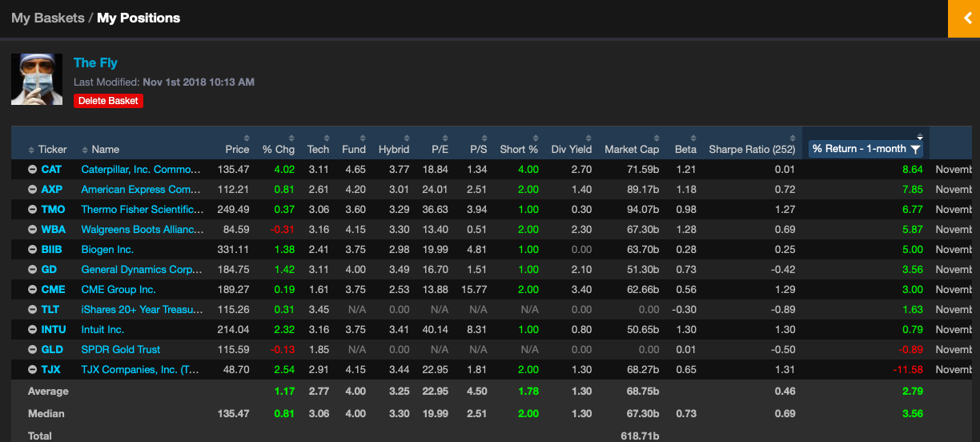Open The Fly avatar thumbnail
This screenshot has width=980, height=442.
click(x=37, y=79)
